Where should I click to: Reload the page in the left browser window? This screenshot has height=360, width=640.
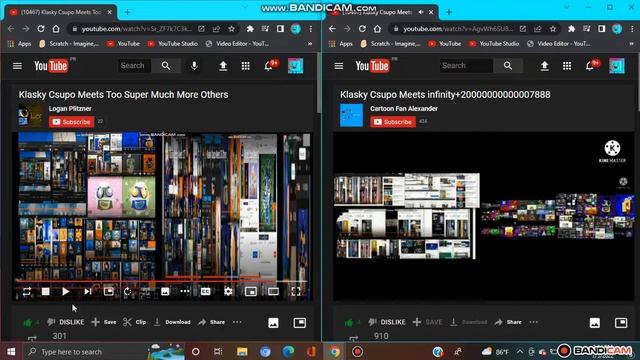[41, 29]
